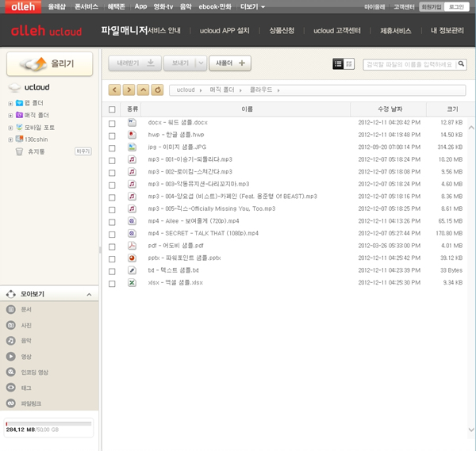The image size is (476, 451).
Task: Expand the 모바일 포토 tree node
Action: (x=10, y=128)
